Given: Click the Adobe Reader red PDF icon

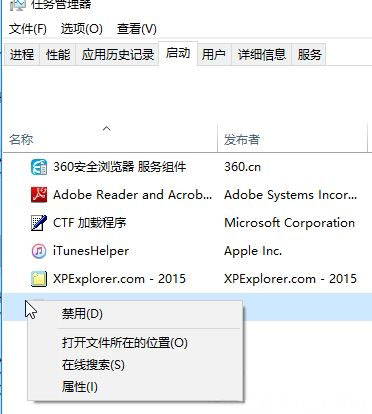Looking at the screenshot, I should [39, 195].
